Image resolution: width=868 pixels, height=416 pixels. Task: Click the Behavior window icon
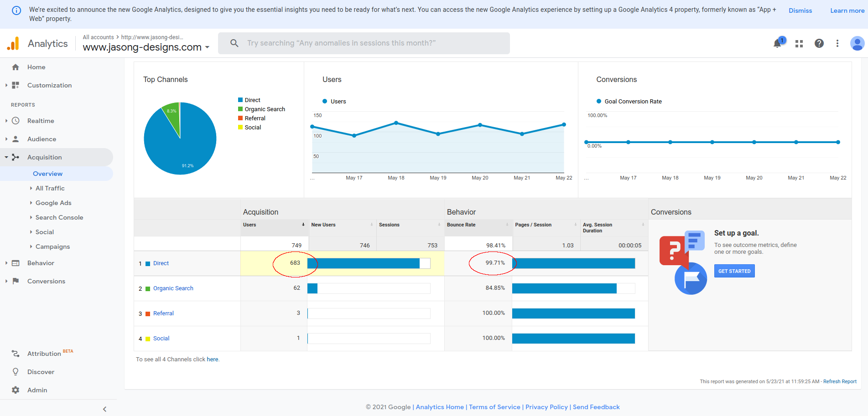tap(16, 263)
